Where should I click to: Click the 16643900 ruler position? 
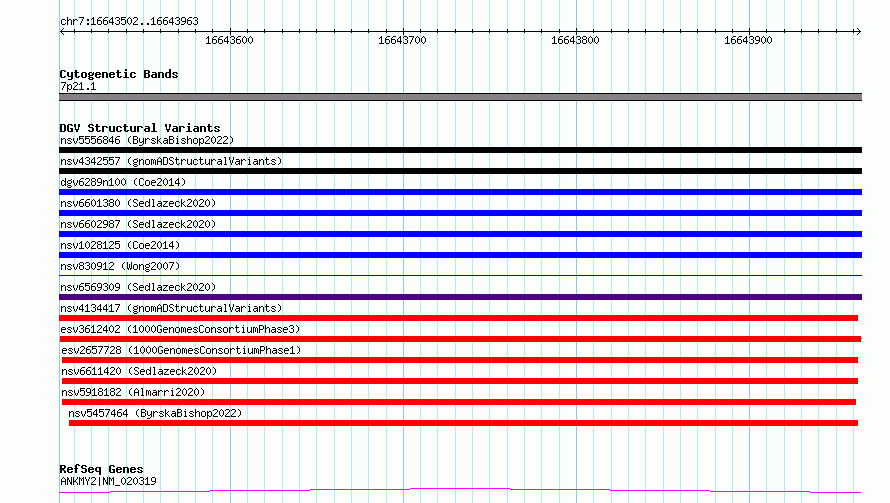(748, 40)
